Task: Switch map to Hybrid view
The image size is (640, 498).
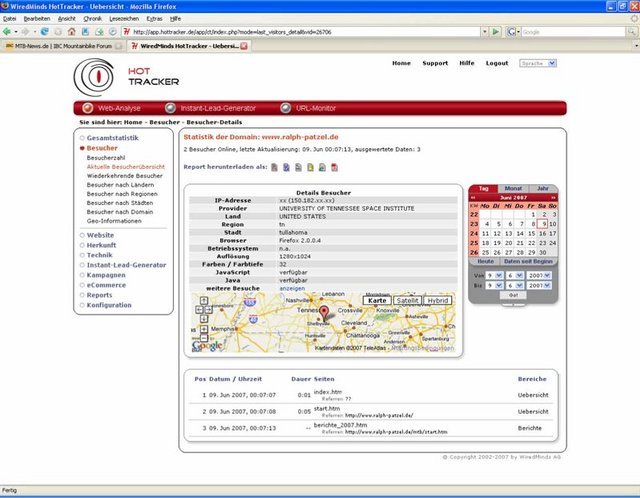Action: (x=438, y=300)
